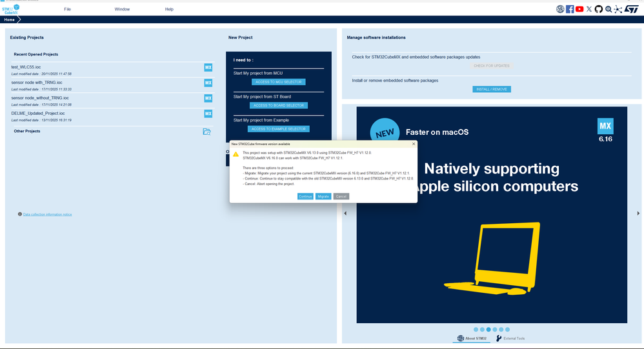Show next banner slide arrow

[x=638, y=214]
